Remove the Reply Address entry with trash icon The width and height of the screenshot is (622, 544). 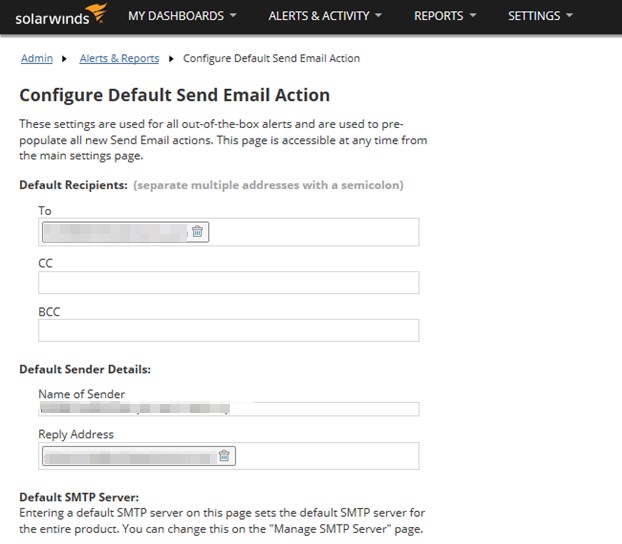tap(225, 456)
